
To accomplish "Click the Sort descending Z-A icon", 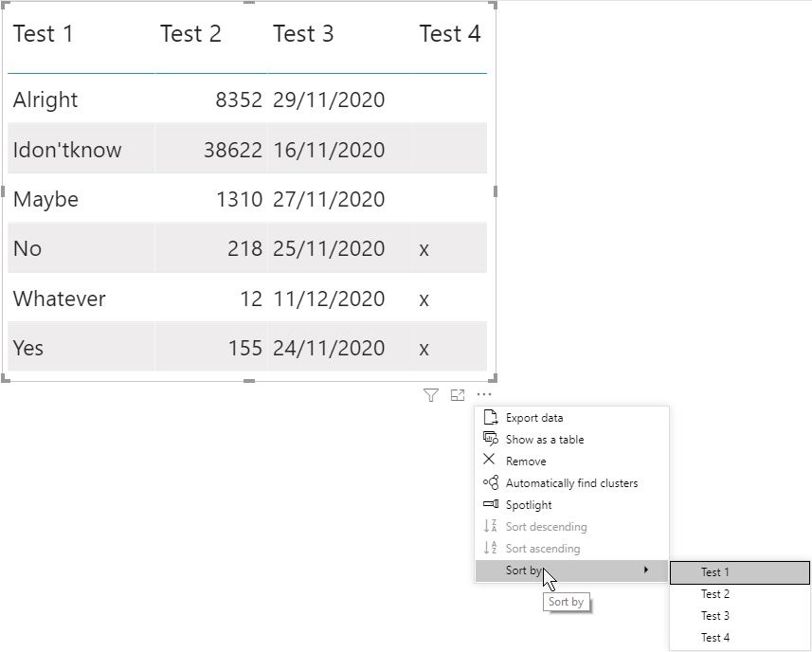I will point(490,526).
